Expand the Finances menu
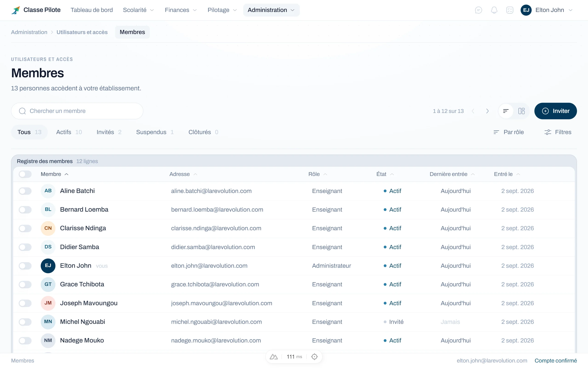Screen dimensions: 588x368 (181, 10)
